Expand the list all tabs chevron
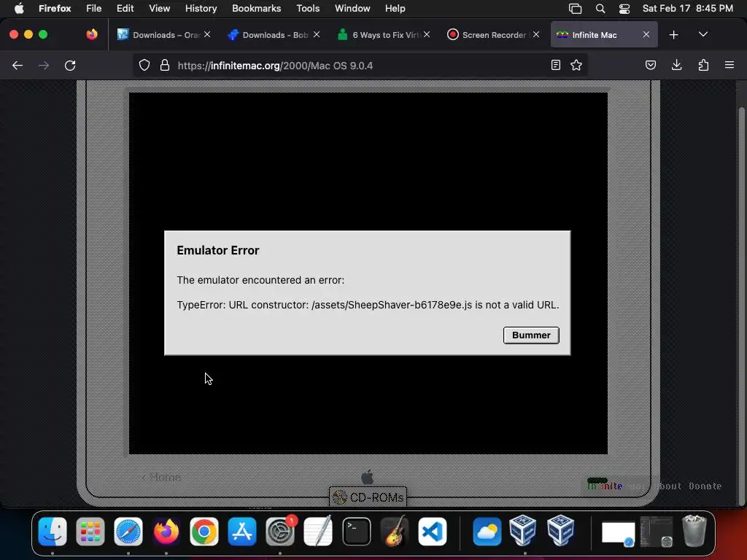This screenshot has width=747, height=560. (x=703, y=34)
